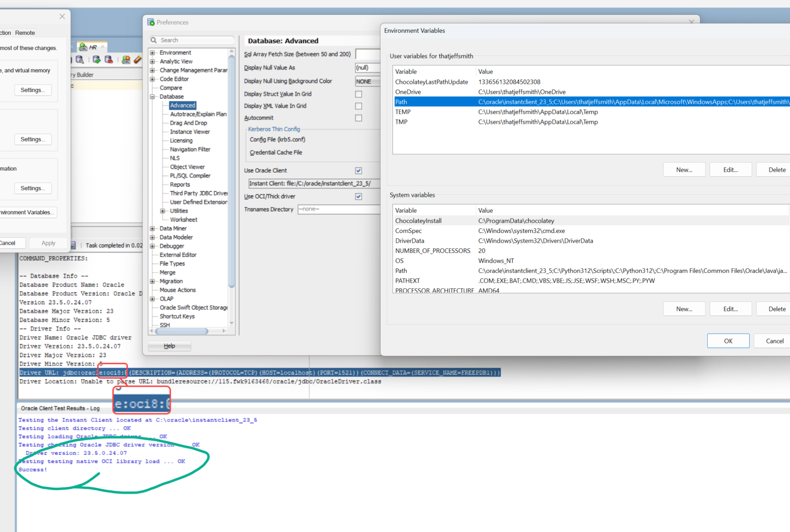
Task: Expand the Data Miner tree node
Action: tap(152, 228)
